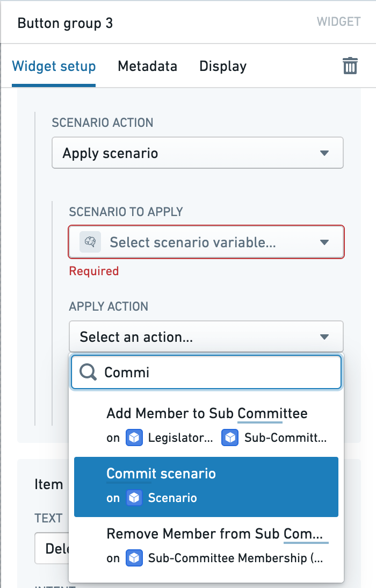
Task: Open the Display tab
Action: [x=223, y=66]
